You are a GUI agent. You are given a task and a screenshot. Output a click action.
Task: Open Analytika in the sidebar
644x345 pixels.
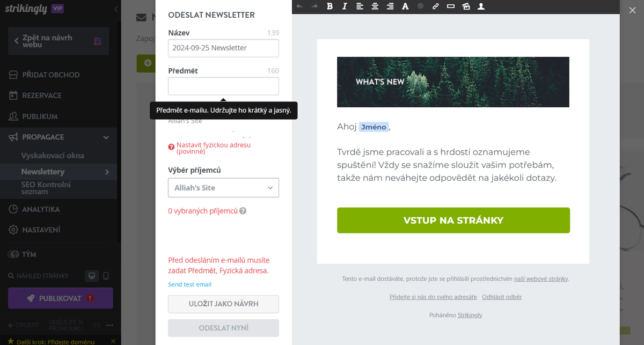[41, 209]
